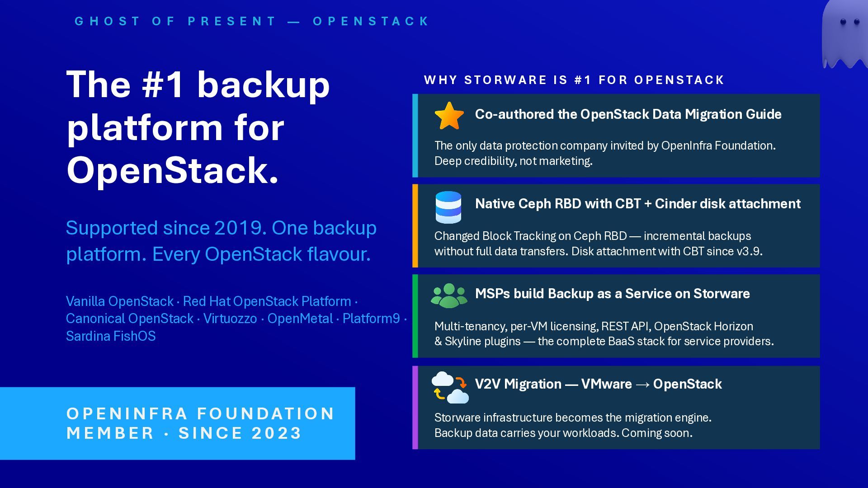
Task: Click V2V Migration VMware to OpenStack heading
Action: (598, 384)
